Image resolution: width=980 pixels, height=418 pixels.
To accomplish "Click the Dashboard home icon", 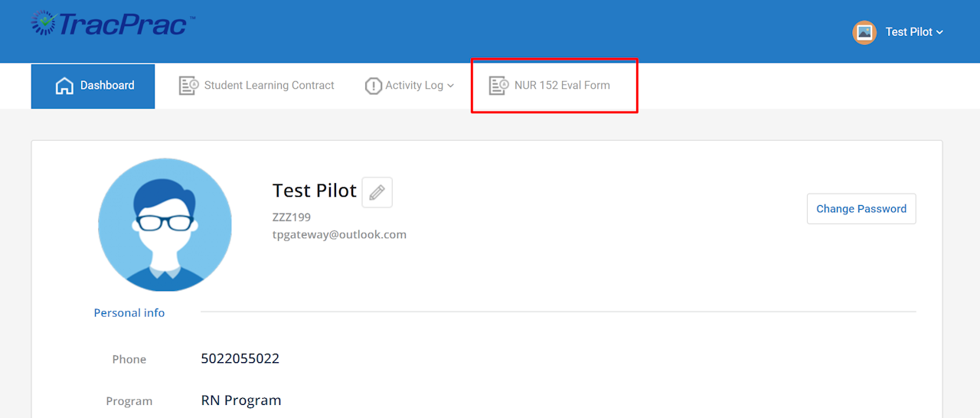I will click(x=64, y=86).
